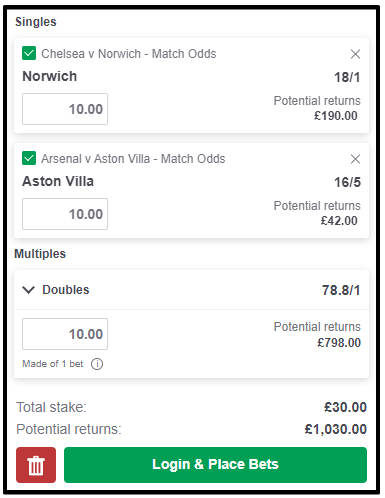Click the Multiples section heading
This screenshot has width=385, height=498.
tap(40, 254)
